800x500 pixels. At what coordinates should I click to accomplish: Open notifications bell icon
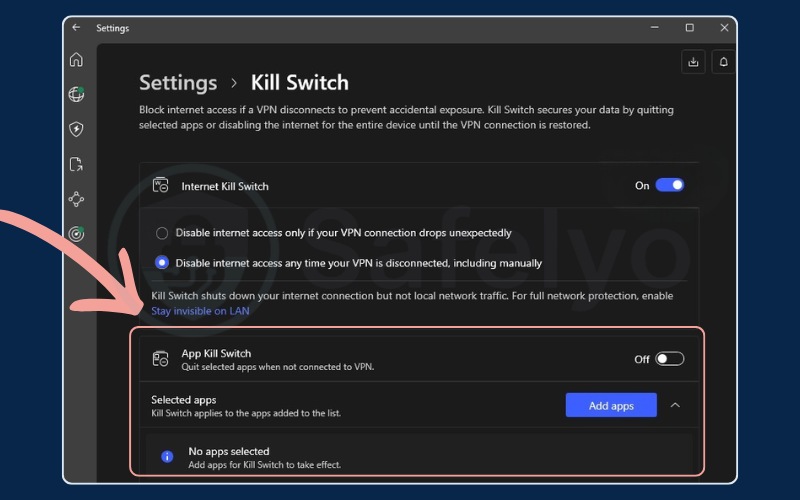(723, 62)
